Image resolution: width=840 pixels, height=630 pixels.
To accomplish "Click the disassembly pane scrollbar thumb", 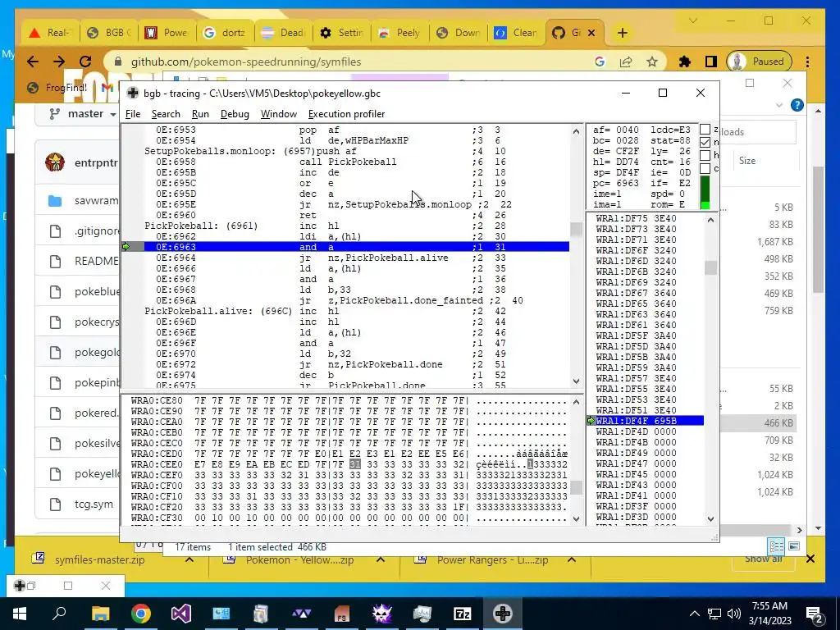I will 576,230.
